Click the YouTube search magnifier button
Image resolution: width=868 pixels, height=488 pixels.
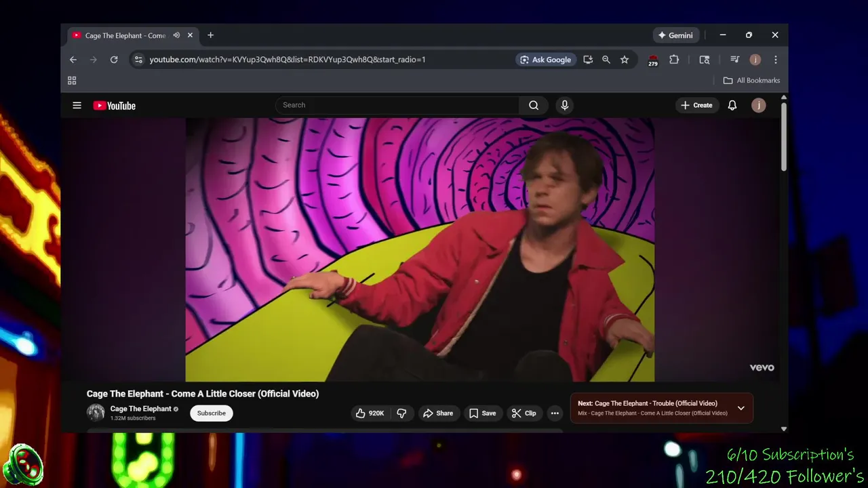534,105
